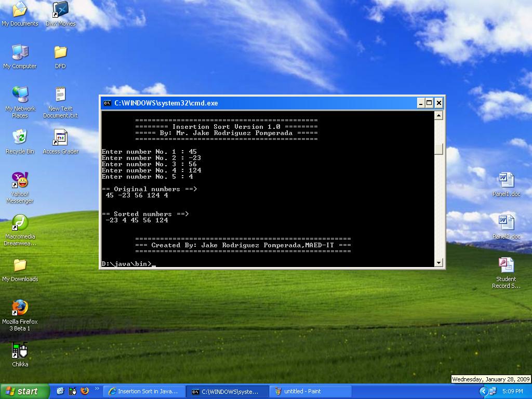Image resolution: width=532 pixels, height=399 pixels.
Task: Click the D:\java\bin> command prompt
Action: 127,264
